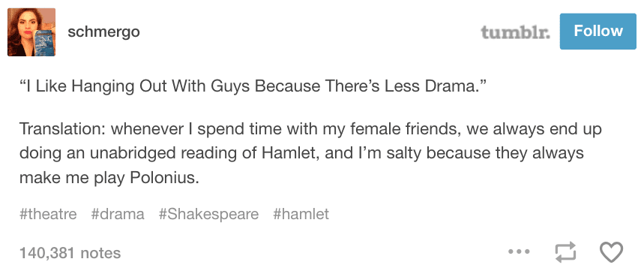Click the word "Hamlet," in the post body
The image size is (644, 274).
click(290, 153)
